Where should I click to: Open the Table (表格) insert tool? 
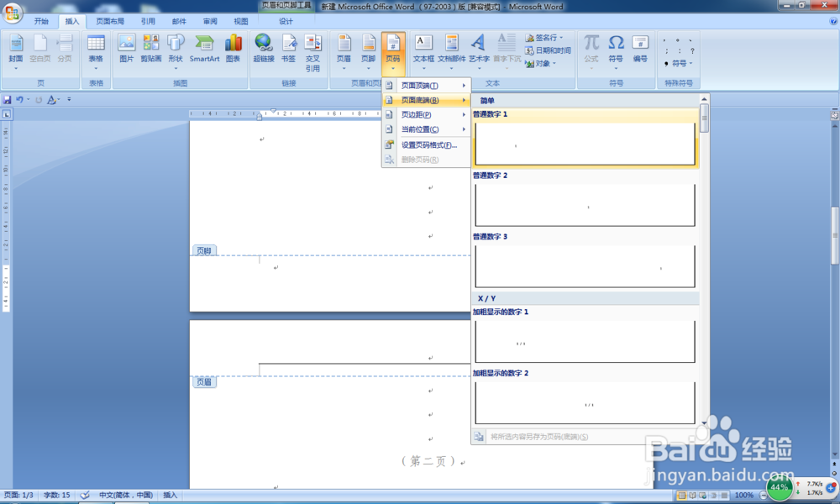(x=96, y=52)
